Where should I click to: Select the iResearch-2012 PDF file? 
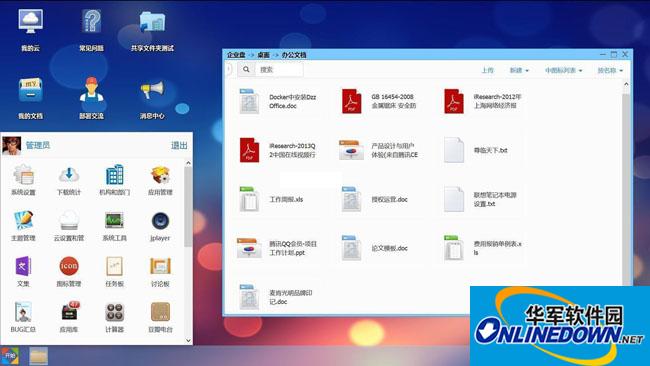[x=454, y=102]
